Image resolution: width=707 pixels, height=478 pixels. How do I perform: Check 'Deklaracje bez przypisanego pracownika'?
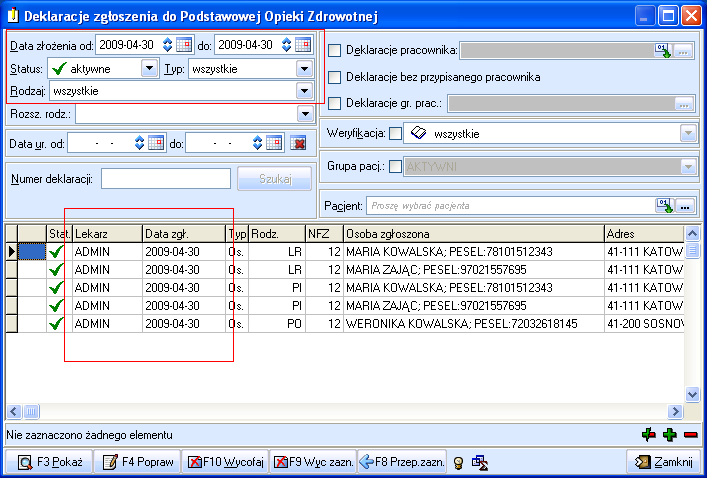[335, 78]
